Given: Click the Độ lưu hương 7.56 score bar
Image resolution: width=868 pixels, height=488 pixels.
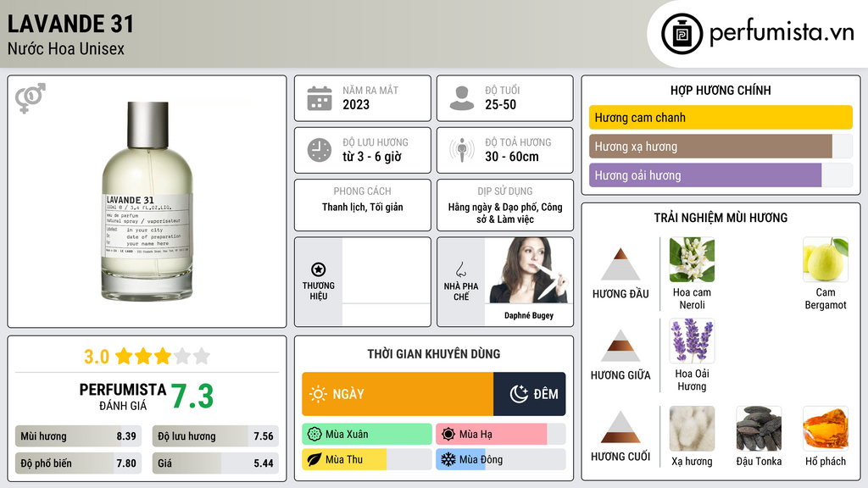Looking at the screenshot, I should click(x=215, y=436).
